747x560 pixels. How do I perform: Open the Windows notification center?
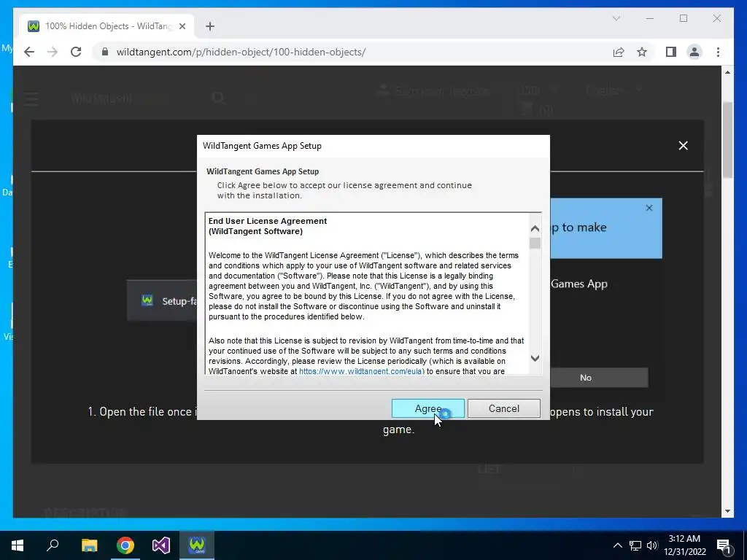724,545
